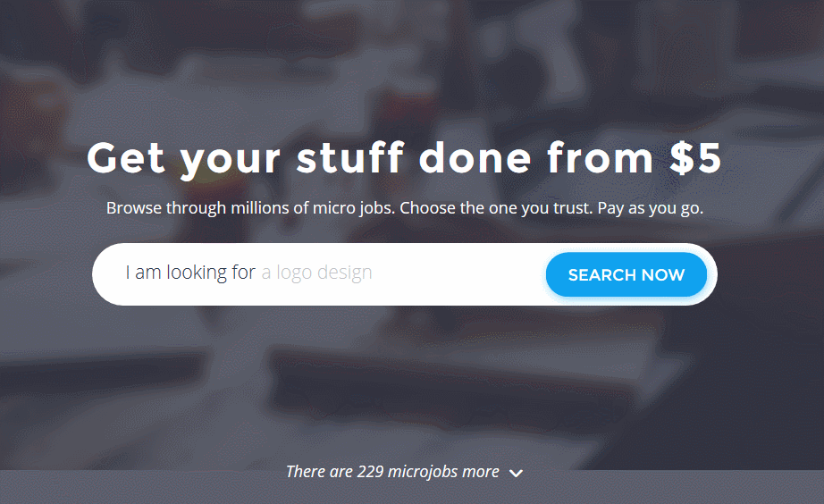Click the word 'SEARCH' on the blue button
Screen dimensions: 824x504
[x=602, y=275]
